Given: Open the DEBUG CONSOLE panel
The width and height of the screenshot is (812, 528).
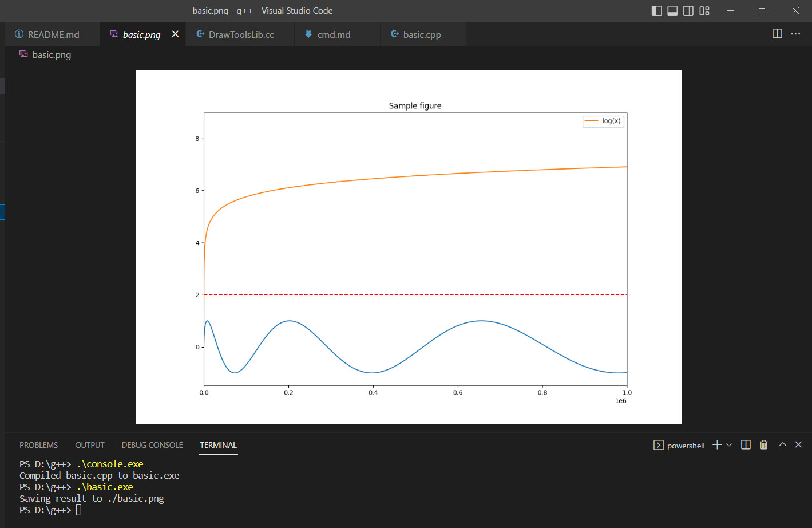Looking at the screenshot, I should (x=152, y=445).
